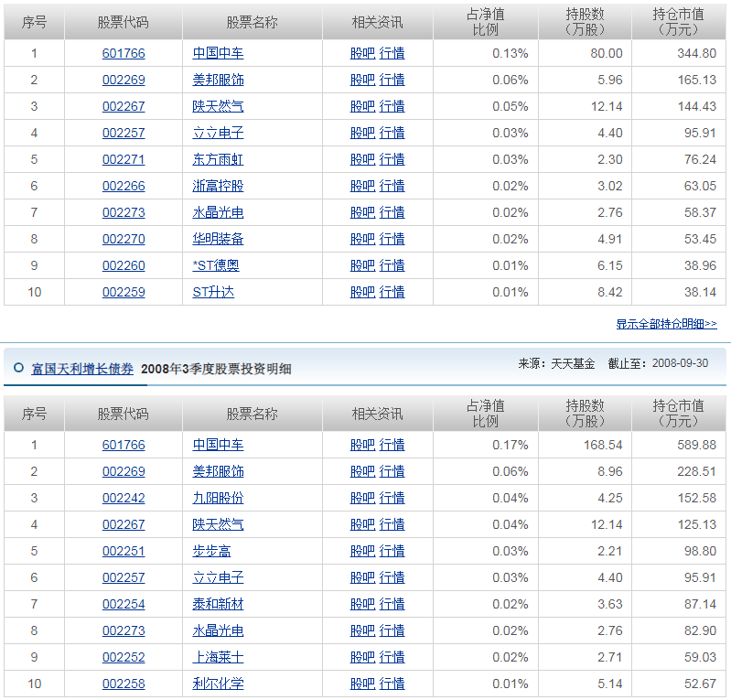731x700 pixels.
Task: Open 中国中车 in the 2008 Q3 table
Action: [218, 445]
